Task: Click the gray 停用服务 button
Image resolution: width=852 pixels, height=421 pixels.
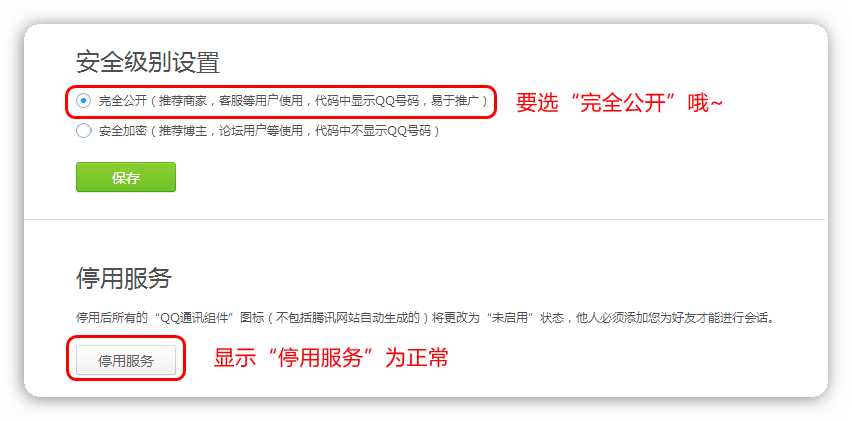Action: (126, 361)
